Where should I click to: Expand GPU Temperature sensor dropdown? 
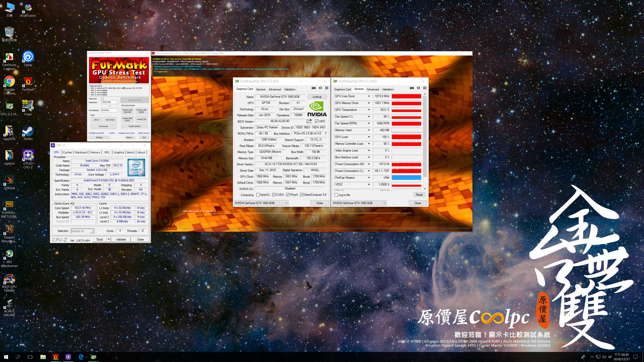369,110
